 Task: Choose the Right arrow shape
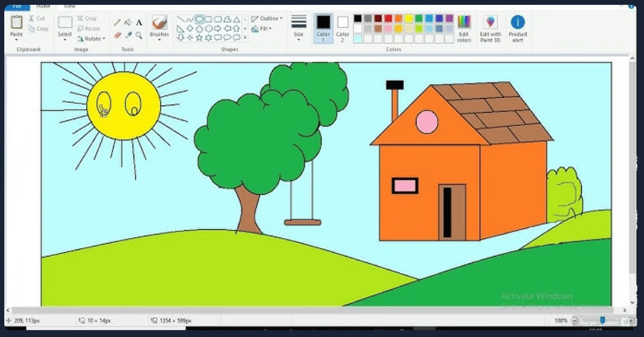click(217, 28)
